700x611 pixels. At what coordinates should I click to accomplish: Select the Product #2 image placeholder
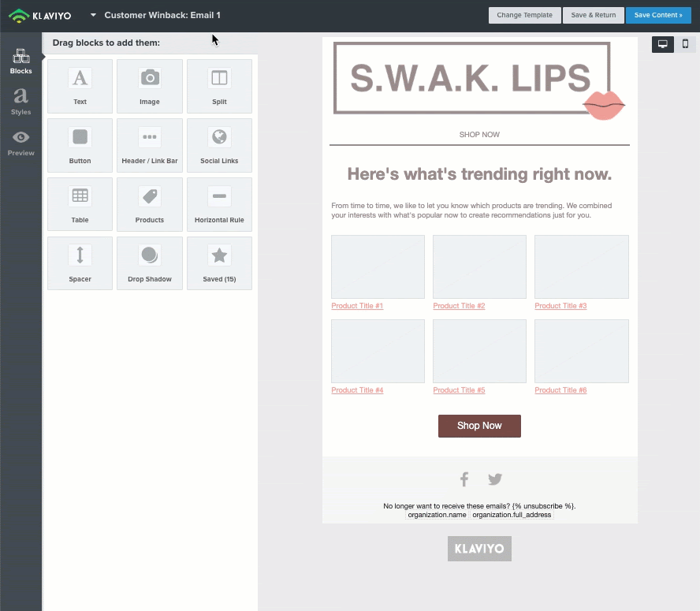pyautogui.click(x=479, y=266)
